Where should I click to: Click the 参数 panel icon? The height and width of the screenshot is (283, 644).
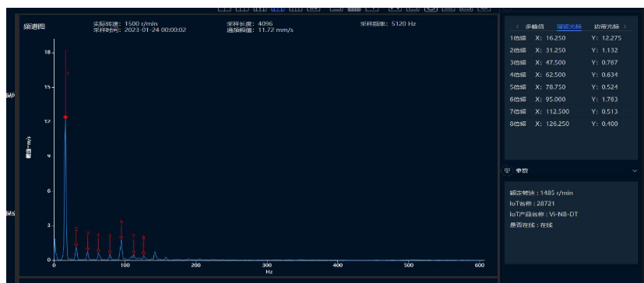[x=507, y=170]
